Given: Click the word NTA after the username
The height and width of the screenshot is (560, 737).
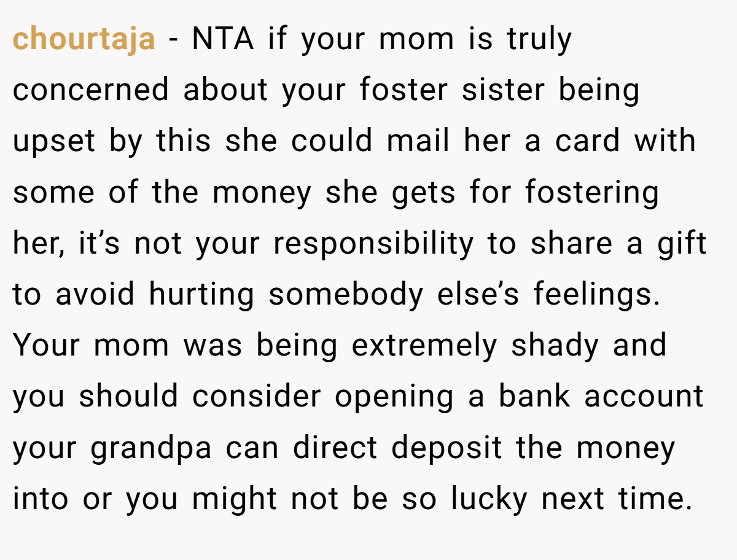Looking at the screenshot, I should (x=223, y=39).
